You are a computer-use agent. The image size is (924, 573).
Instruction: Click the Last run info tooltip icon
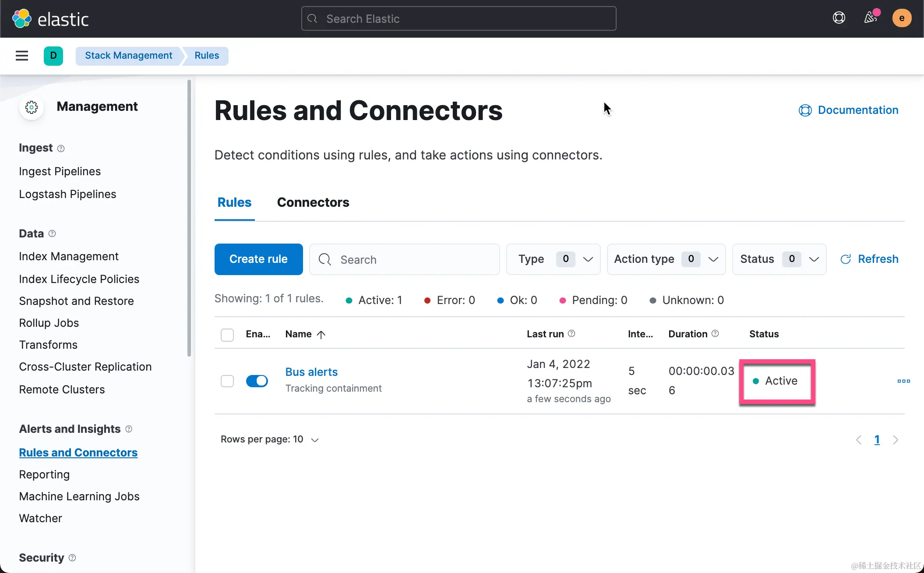click(571, 334)
